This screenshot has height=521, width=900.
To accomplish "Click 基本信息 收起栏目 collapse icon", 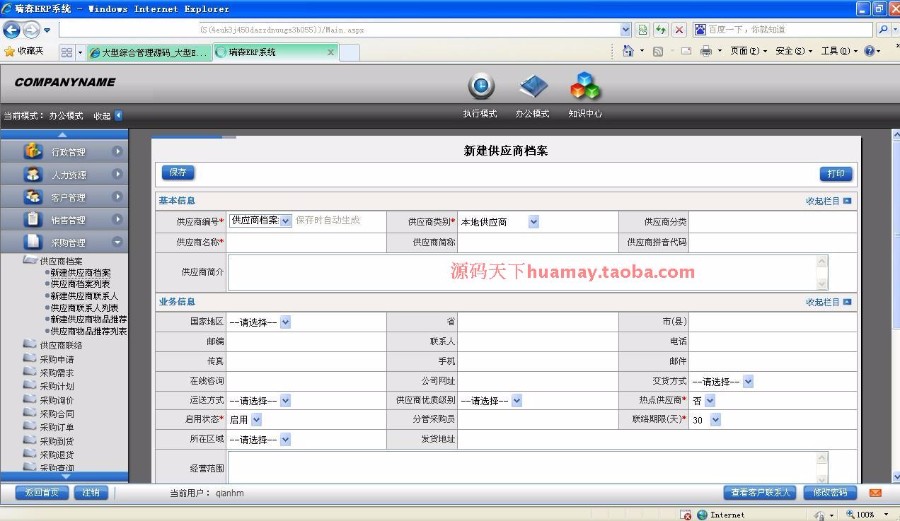I will click(847, 201).
